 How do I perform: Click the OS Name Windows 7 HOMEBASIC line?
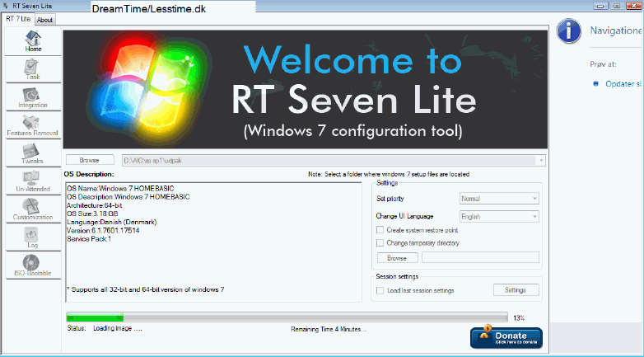pyautogui.click(x=120, y=188)
